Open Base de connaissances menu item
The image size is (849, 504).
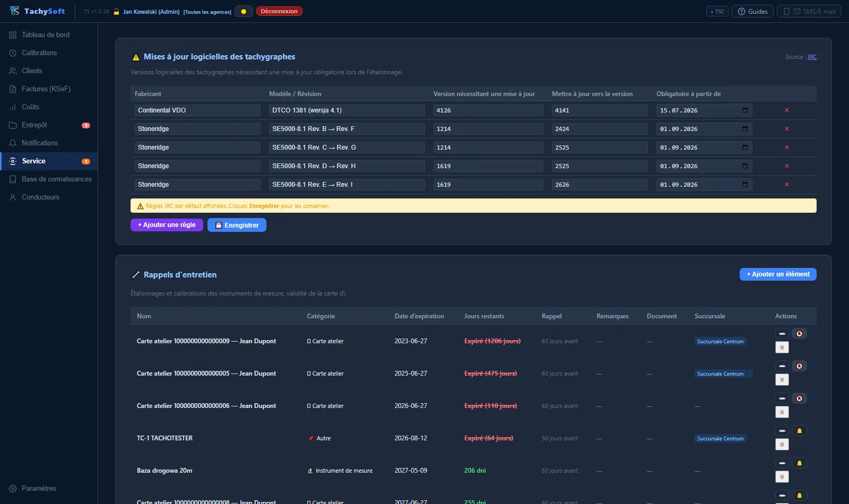(x=57, y=179)
